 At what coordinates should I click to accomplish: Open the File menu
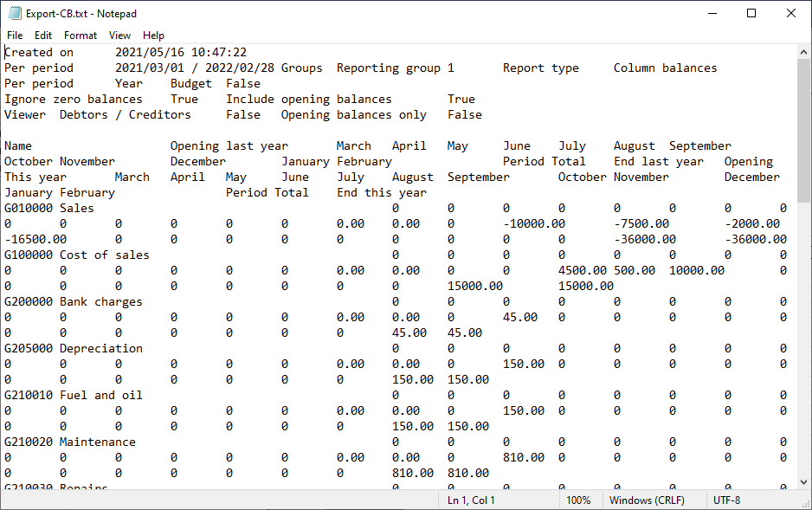tap(15, 36)
